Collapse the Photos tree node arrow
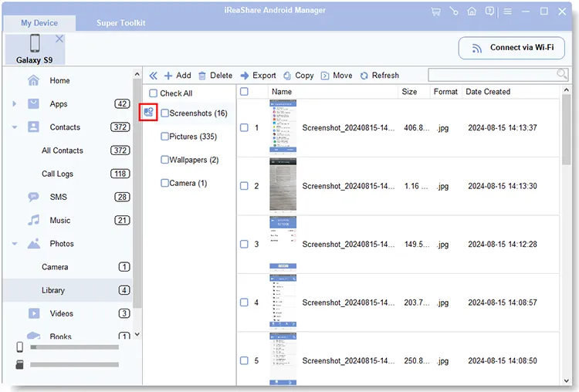 tap(15, 244)
